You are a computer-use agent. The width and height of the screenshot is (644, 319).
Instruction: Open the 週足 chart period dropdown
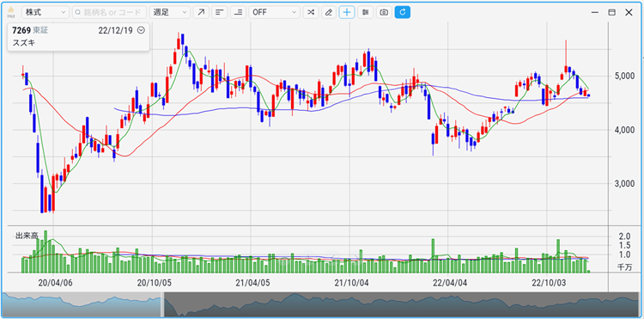(x=170, y=12)
